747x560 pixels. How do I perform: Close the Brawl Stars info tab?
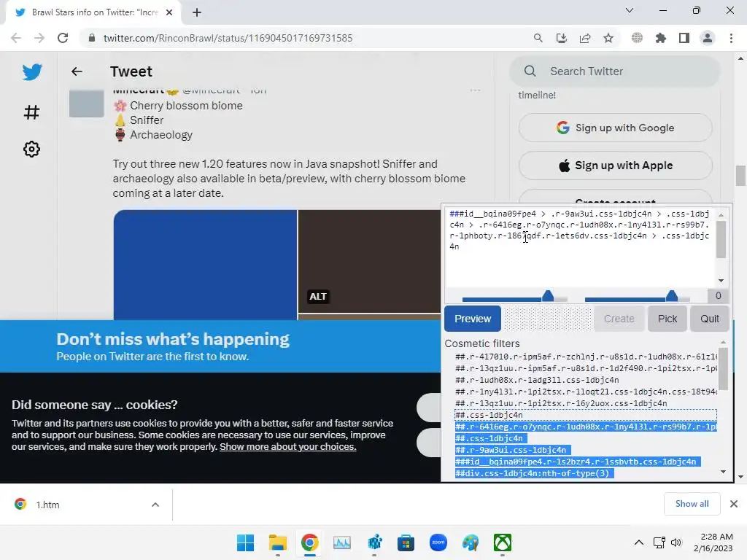pos(169,12)
